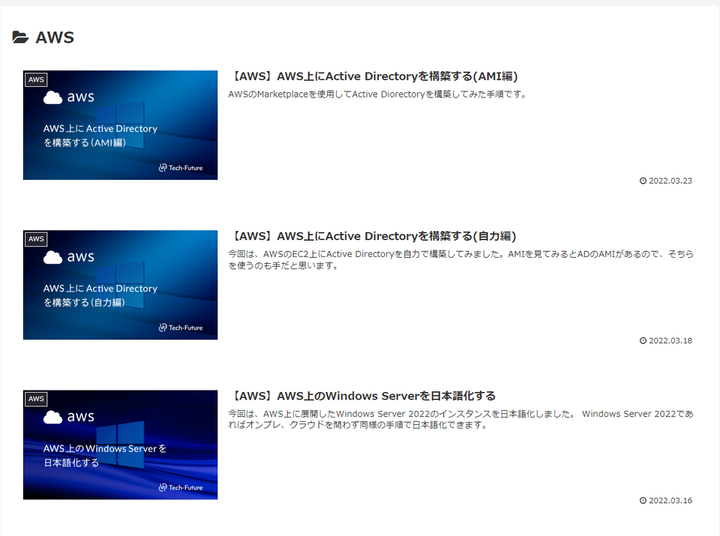Open the Windows Server日本語化 article thumbnail
The width and height of the screenshot is (720, 536).
(120, 445)
